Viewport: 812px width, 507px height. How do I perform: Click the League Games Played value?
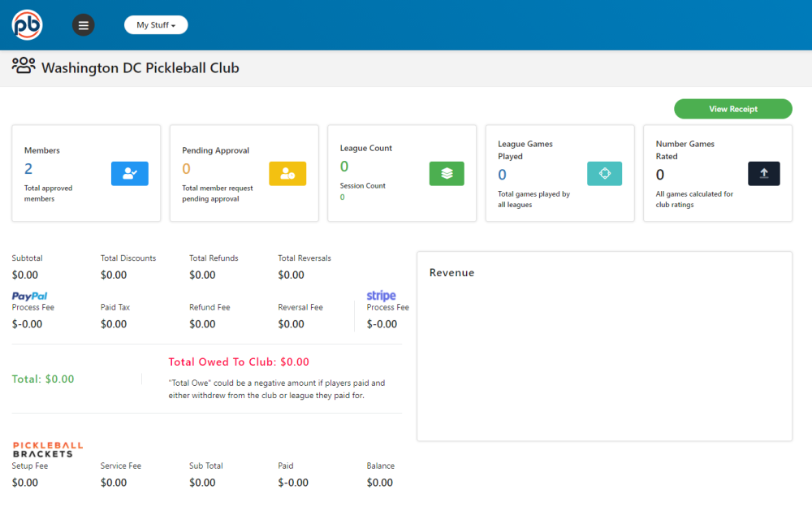click(x=502, y=175)
